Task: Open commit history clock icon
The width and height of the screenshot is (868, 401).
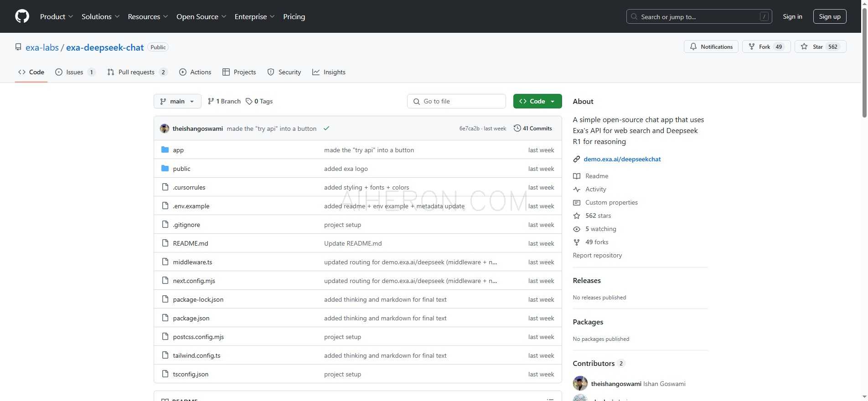Action: coord(517,129)
